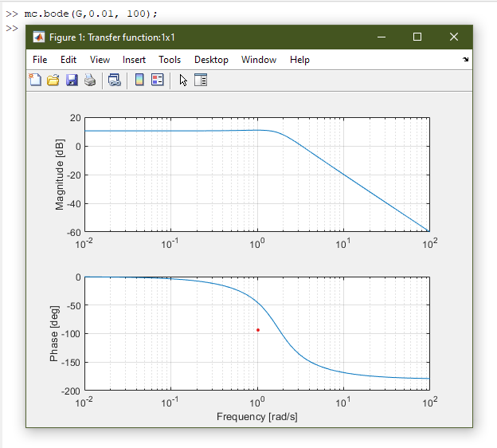
Task: Maximize the Figure 1 window
Action: point(417,37)
